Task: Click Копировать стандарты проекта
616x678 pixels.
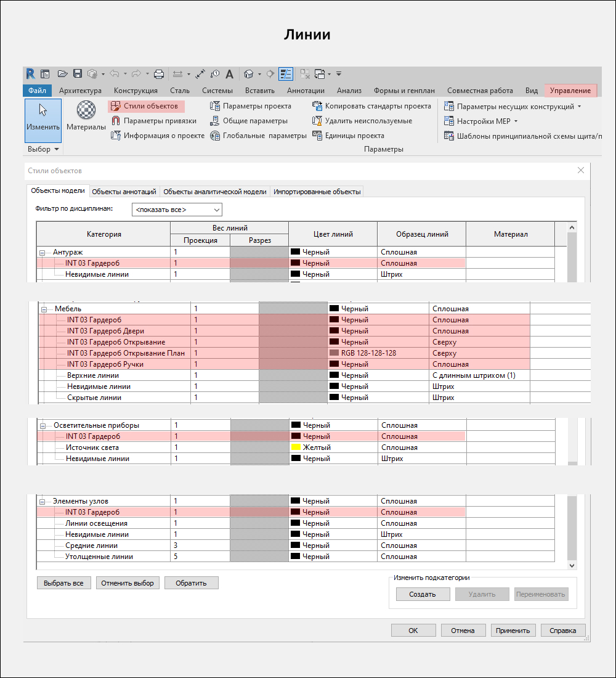Action: [372, 106]
